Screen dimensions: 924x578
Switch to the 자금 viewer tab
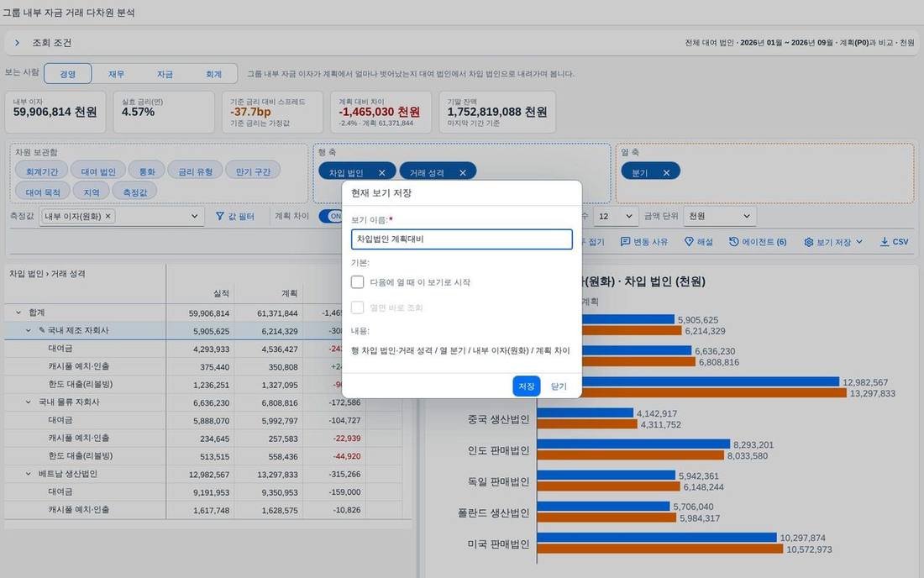point(165,74)
